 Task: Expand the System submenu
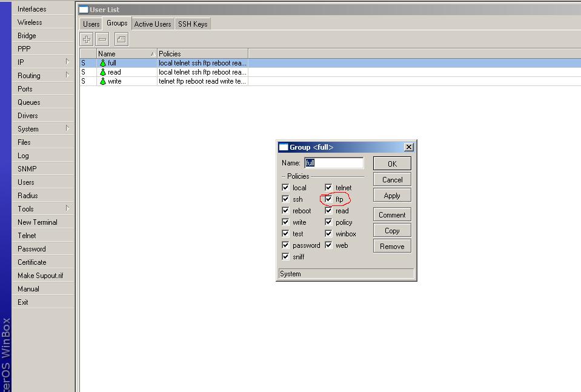[28, 128]
